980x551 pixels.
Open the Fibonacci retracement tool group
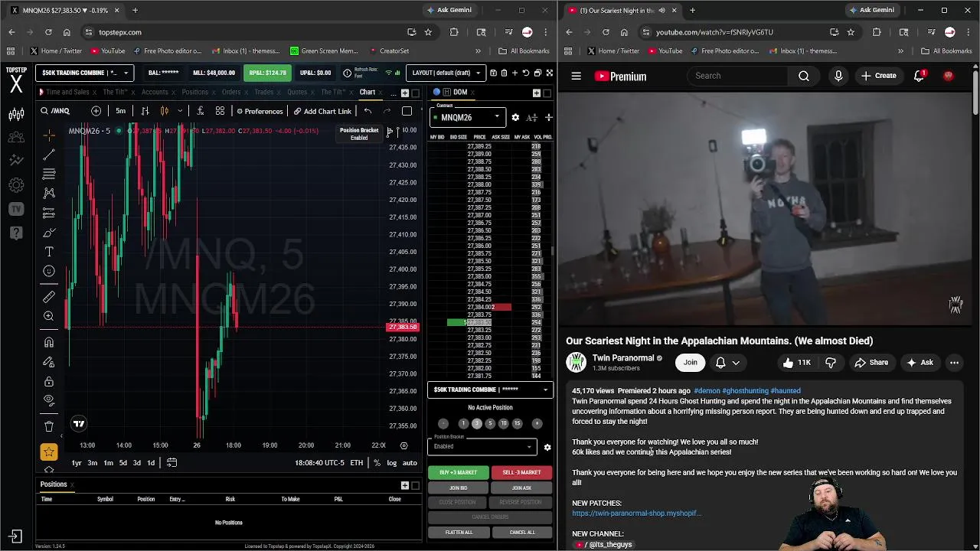pos(49,174)
